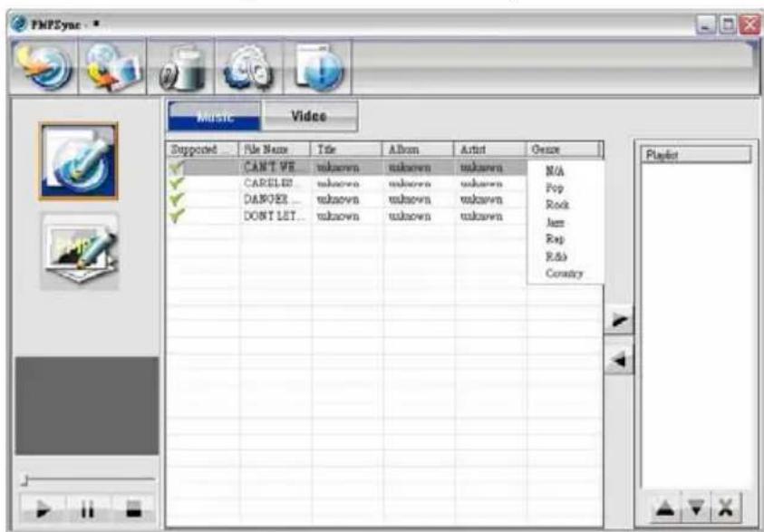The image size is (764, 532).
Task: Open the Genre column dropdown
Action: [x=565, y=149]
